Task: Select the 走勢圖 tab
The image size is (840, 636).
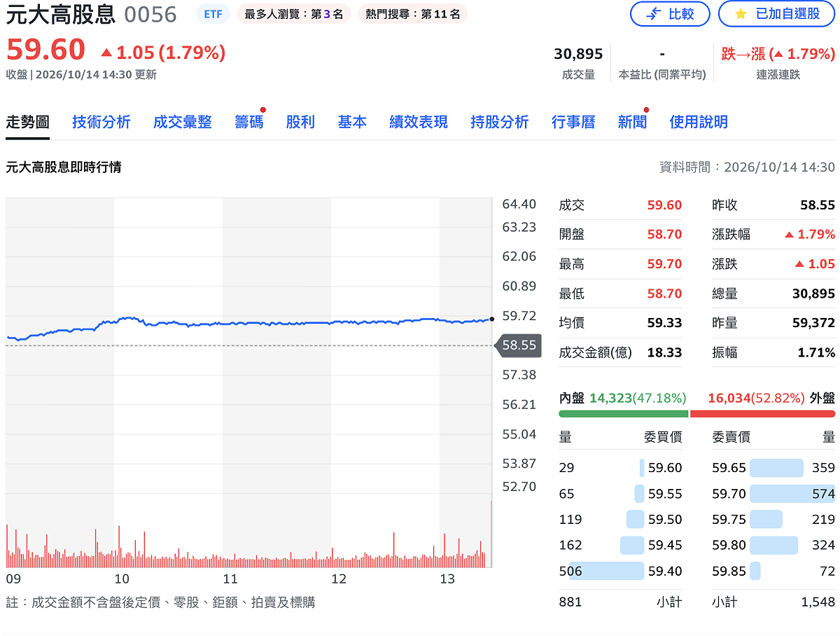Action: point(28,122)
